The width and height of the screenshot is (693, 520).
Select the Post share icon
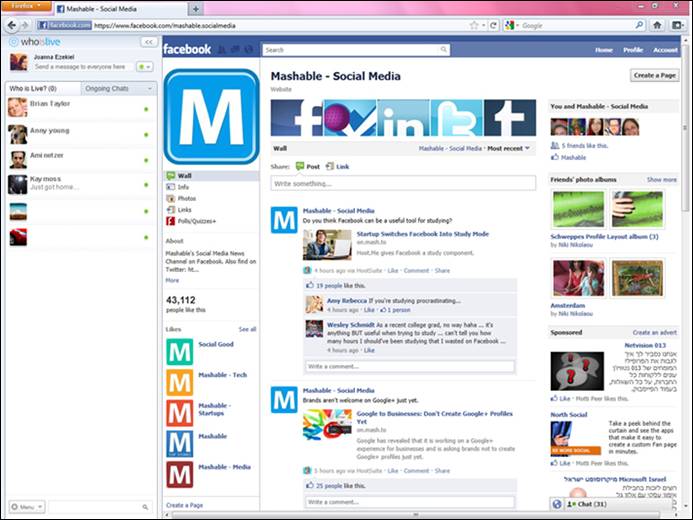[300, 167]
